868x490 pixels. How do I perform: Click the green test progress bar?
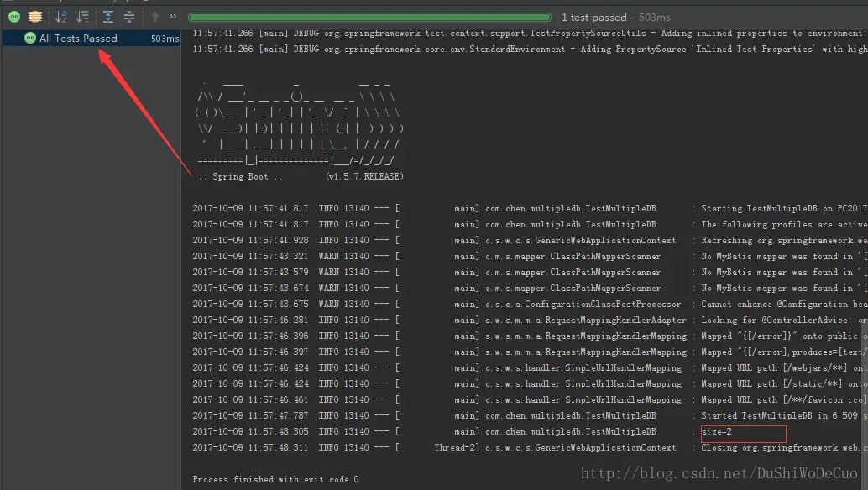coord(370,17)
